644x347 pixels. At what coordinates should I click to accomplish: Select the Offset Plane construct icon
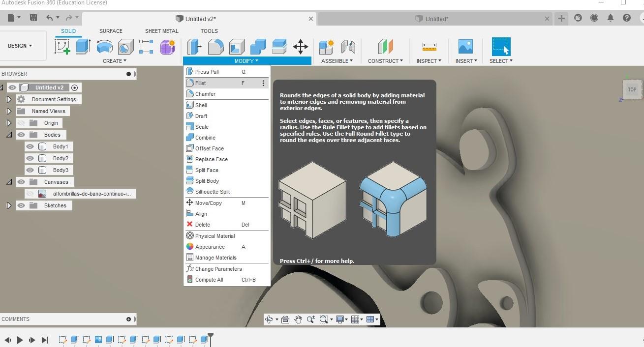385,47
